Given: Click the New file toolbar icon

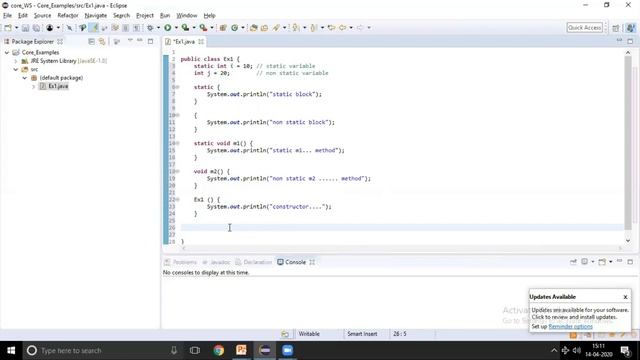Looking at the screenshot, I should pyautogui.click(x=8, y=28).
